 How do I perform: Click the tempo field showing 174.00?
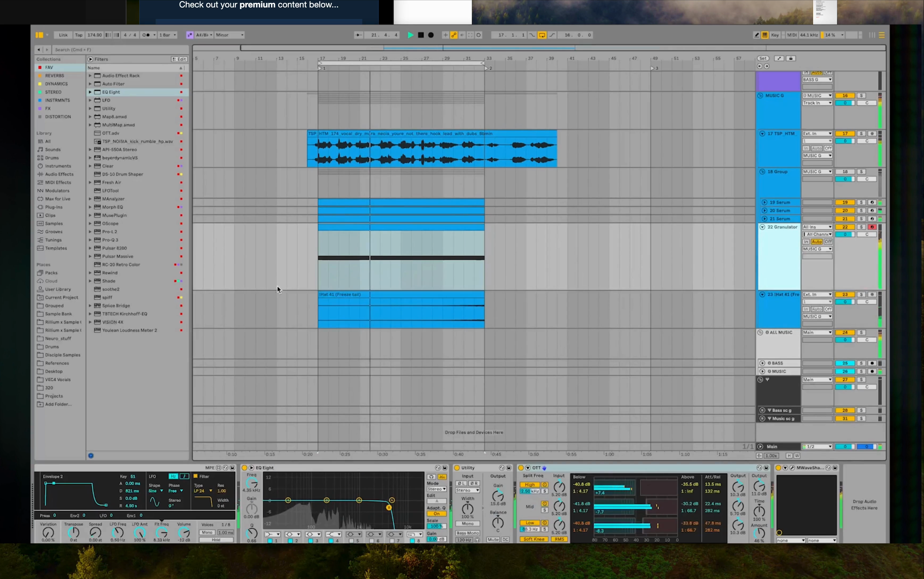point(94,35)
